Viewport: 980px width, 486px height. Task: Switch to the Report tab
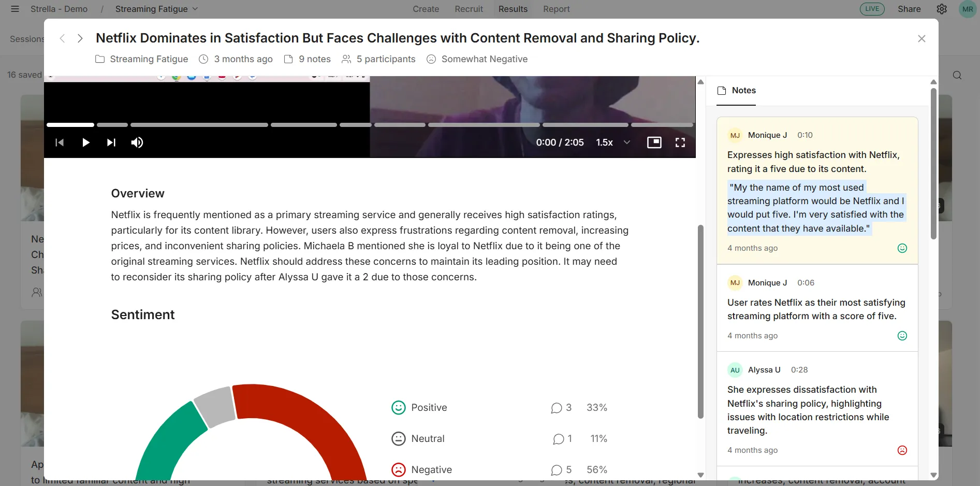pyautogui.click(x=557, y=9)
